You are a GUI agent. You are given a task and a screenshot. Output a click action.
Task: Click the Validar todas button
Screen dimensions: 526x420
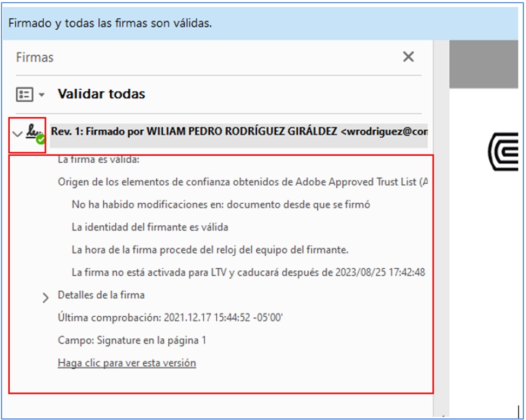click(x=101, y=94)
